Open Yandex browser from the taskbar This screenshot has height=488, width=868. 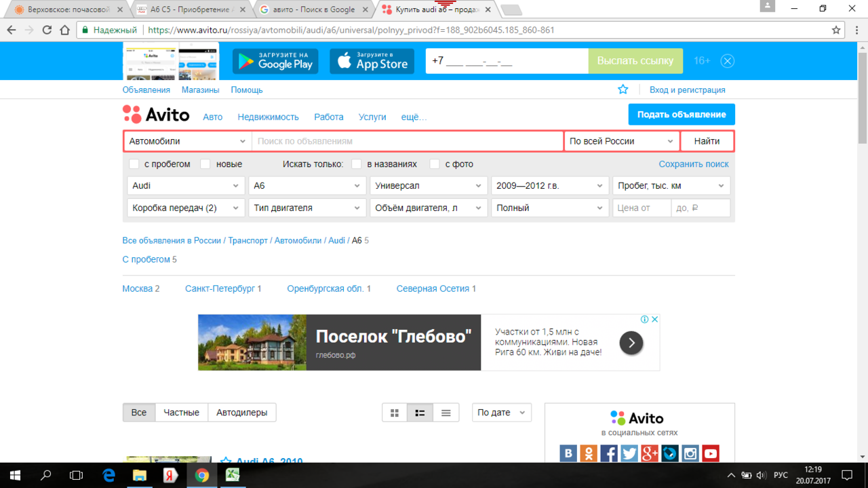170,475
